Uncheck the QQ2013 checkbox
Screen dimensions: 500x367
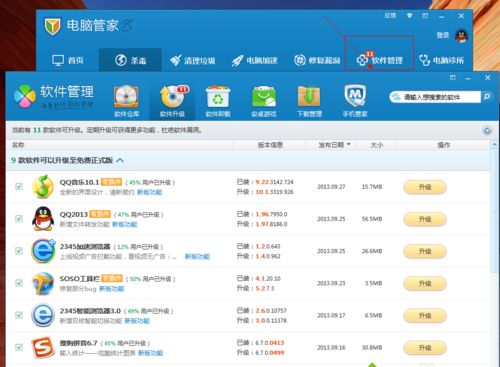19,219
